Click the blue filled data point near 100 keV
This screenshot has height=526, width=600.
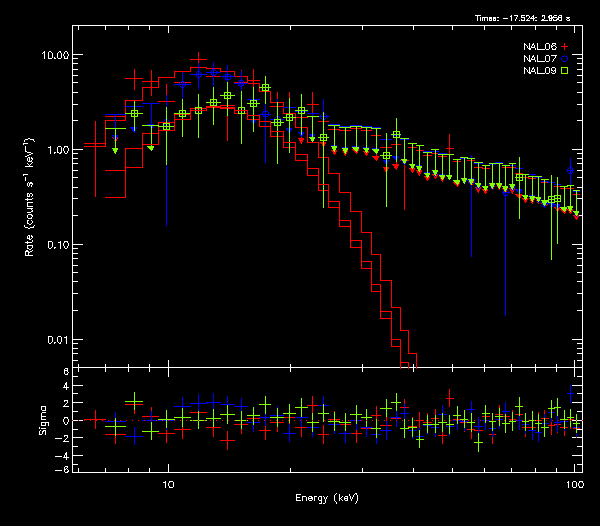[x=571, y=170]
